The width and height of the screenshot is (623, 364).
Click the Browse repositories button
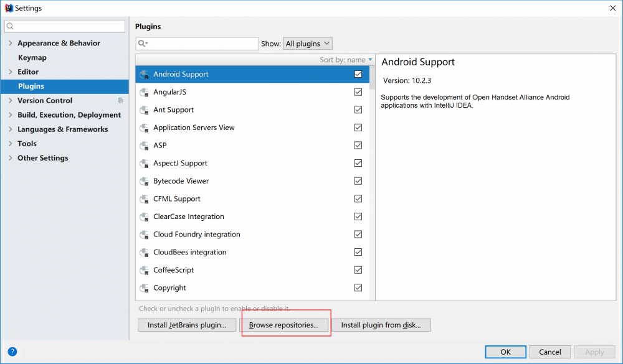click(x=283, y=325)
